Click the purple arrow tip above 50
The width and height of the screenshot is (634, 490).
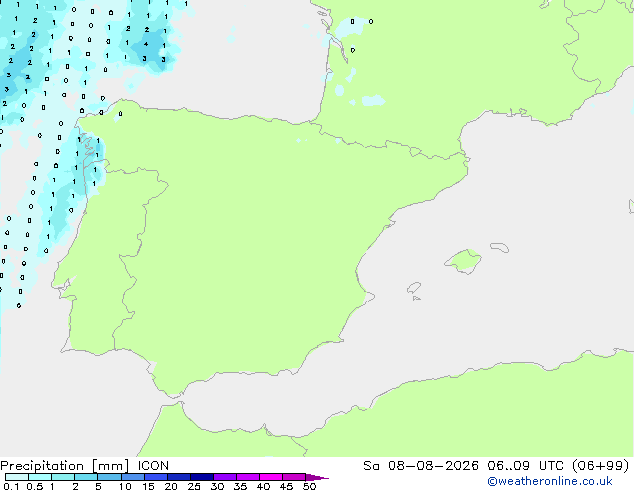point(317,477)
